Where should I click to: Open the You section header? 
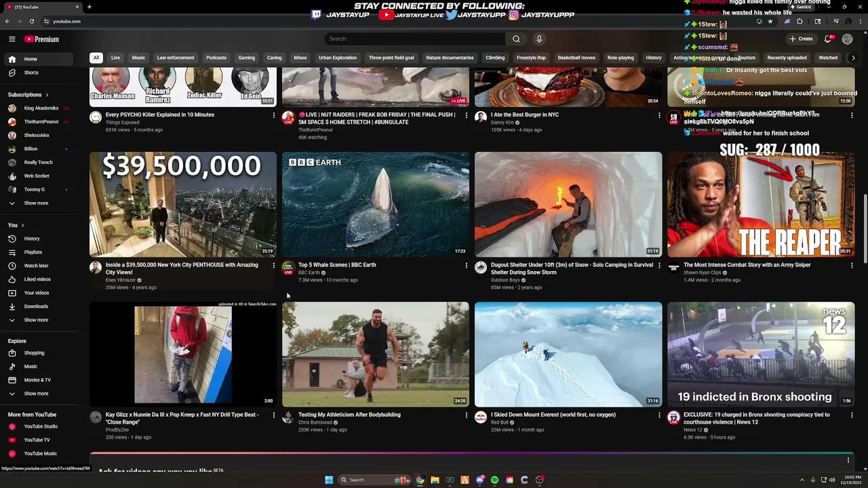[16, 225]
